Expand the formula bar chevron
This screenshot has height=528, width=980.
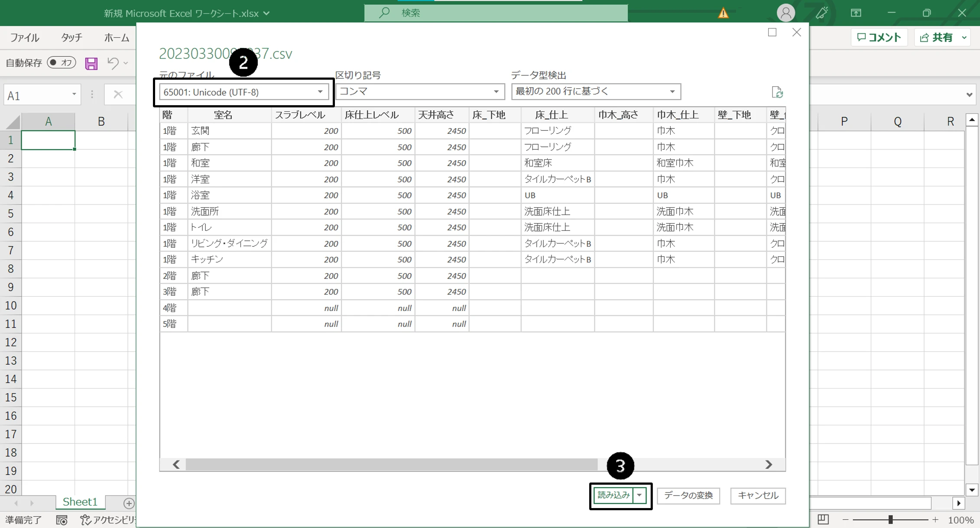point(969,94)
